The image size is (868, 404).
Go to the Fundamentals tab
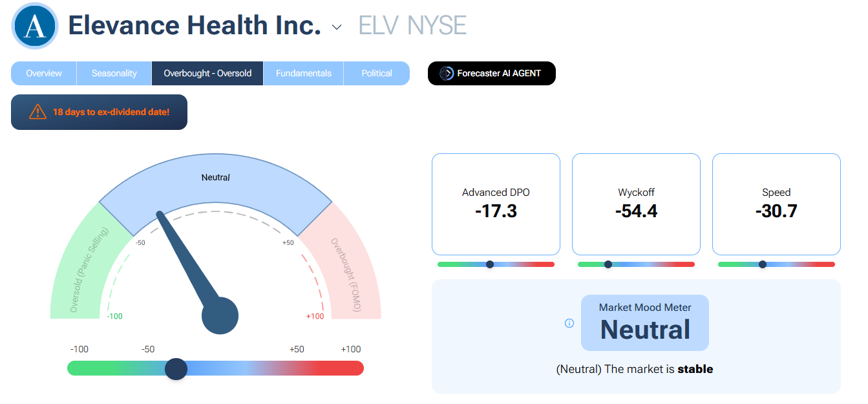304,74
